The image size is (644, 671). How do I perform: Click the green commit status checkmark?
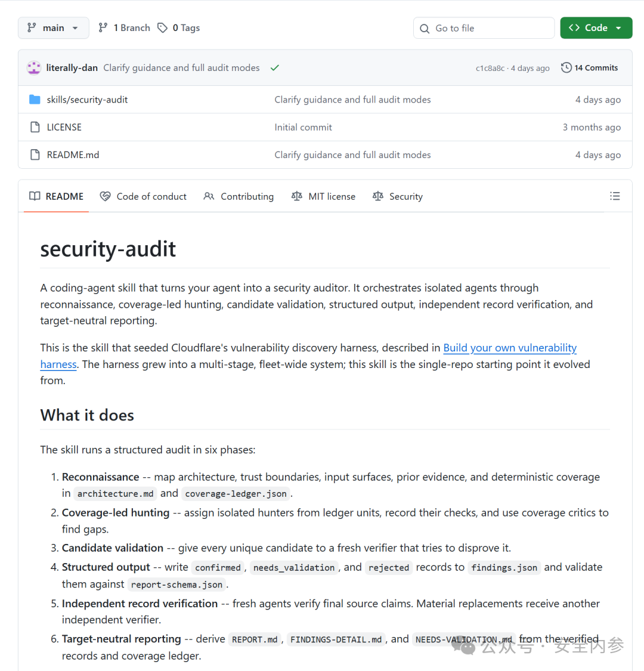275,67
